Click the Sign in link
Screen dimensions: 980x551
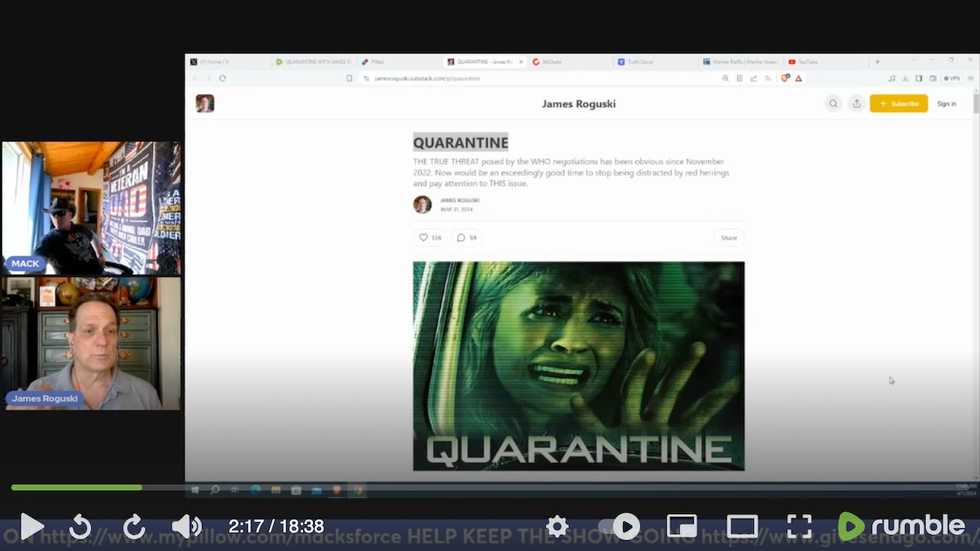(x=946, y=104)
